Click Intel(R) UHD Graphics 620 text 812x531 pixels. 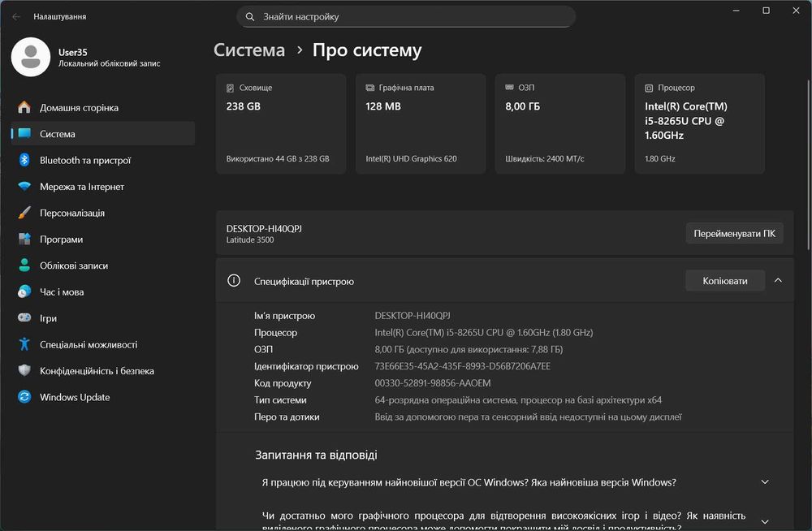pyautogui.click(x=411, y=158)
